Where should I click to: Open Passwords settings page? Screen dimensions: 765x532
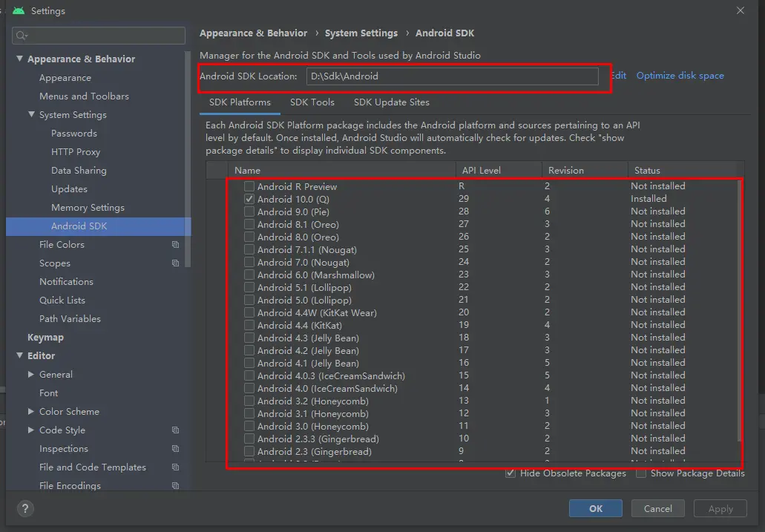74,134
